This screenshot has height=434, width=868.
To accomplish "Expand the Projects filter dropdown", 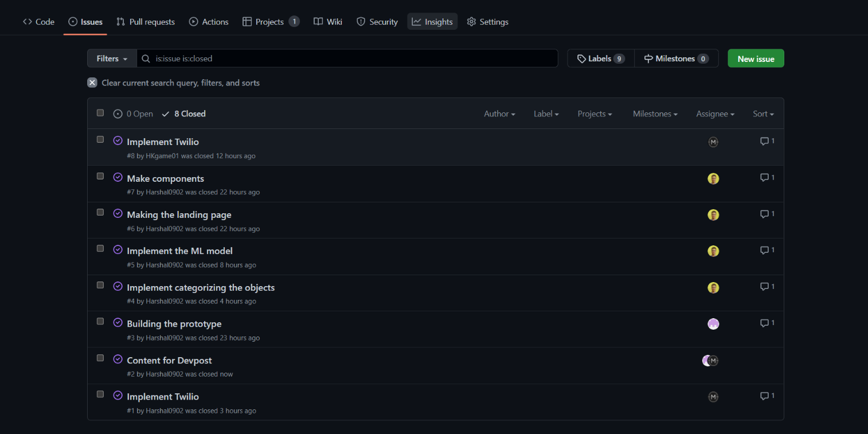I will 595,114.
